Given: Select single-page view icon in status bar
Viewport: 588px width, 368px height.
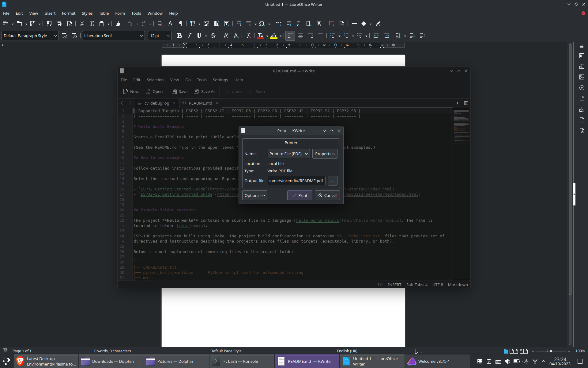Looking at the screenshot, I should click(506, 351).
